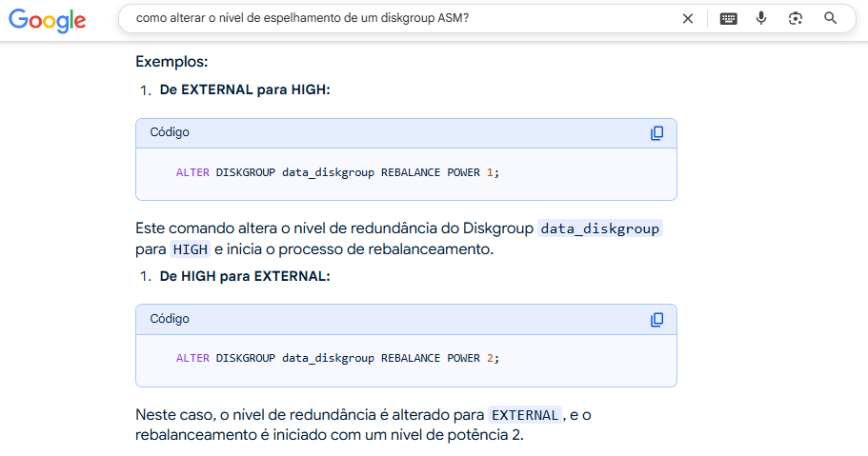Viewport: 868px width, 456px height.
Task: Click the inline data_diskgroup code chip
Action: (x=599, y=229)
